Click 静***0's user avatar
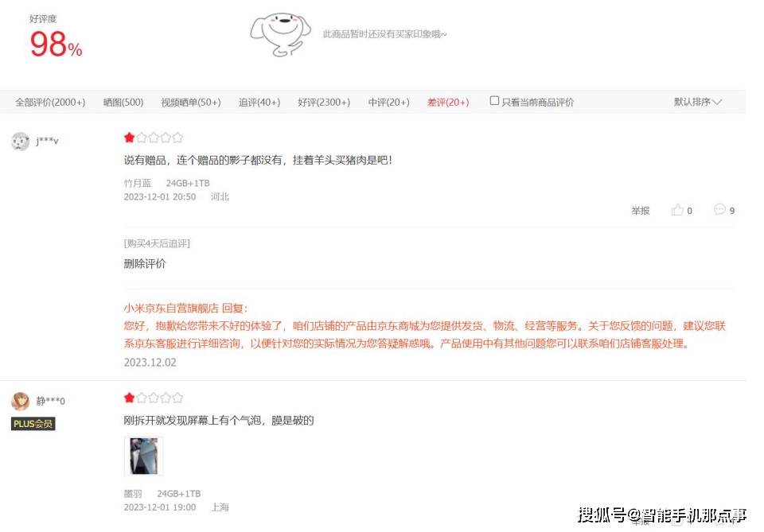The width and height of the screenshot is (764, 532). tap(21, 401)
